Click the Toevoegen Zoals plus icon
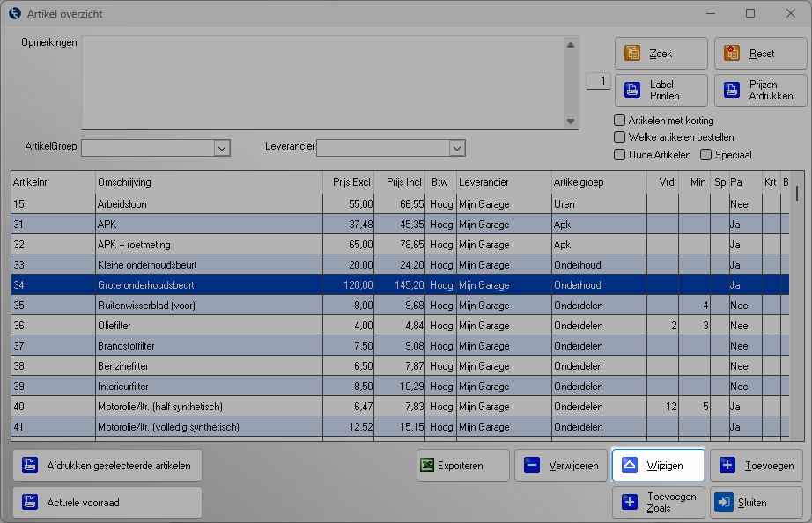Image resolution: width=812 pixels, height=523 pixels. 630,502
